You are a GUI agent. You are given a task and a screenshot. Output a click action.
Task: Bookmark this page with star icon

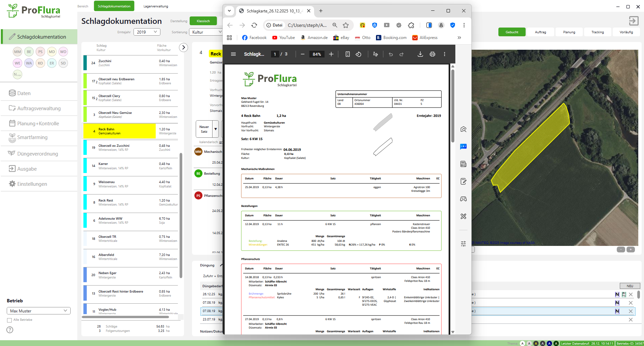[346, 25]
